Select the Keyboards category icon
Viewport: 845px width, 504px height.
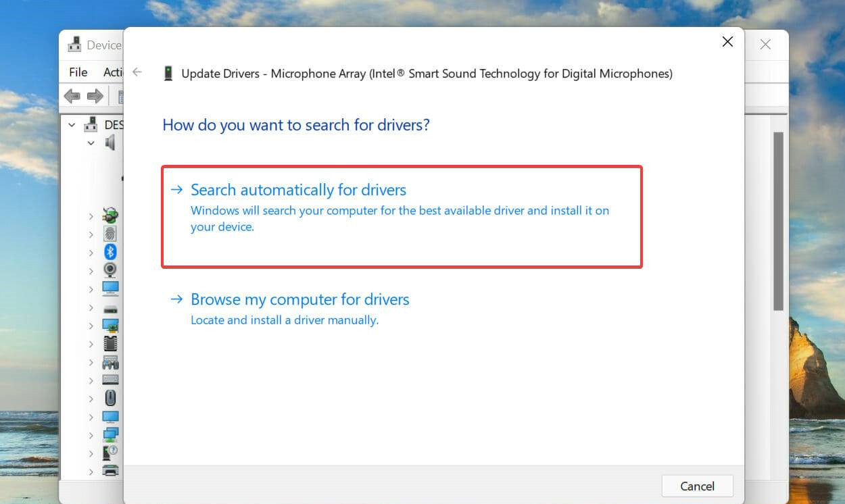pos(110,380)
